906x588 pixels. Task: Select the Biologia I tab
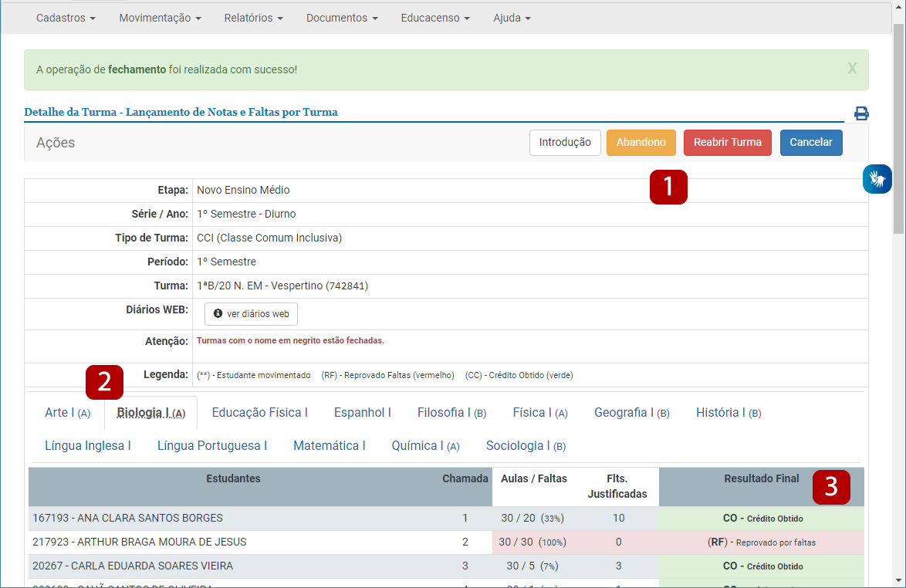(150, 413)
